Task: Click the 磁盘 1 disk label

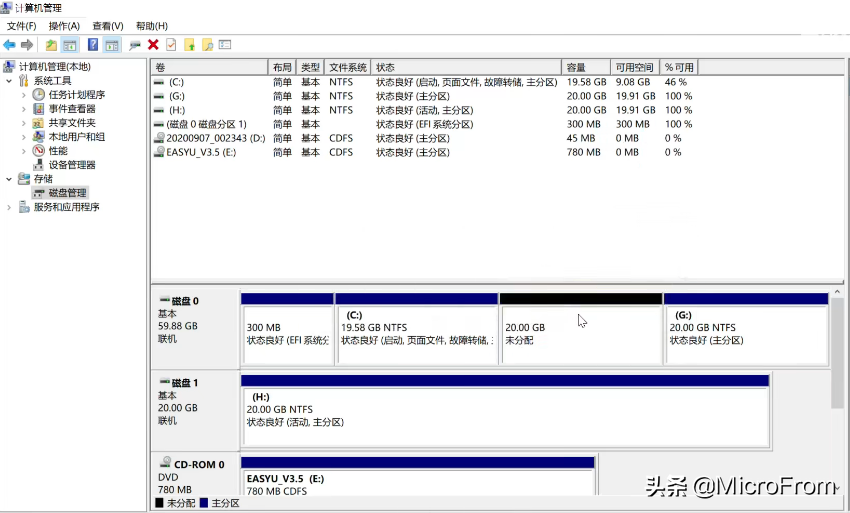Action: pyautogui.click(x=185, y=383)
